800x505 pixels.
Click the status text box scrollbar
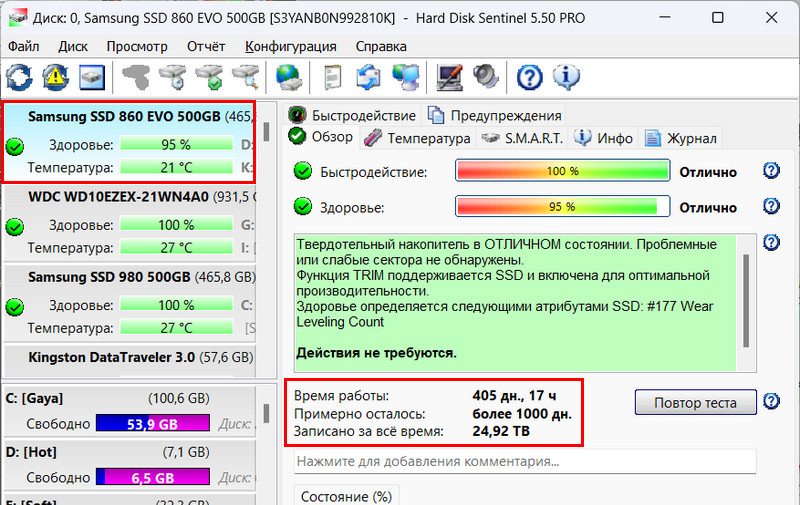(x=746, y=302)
